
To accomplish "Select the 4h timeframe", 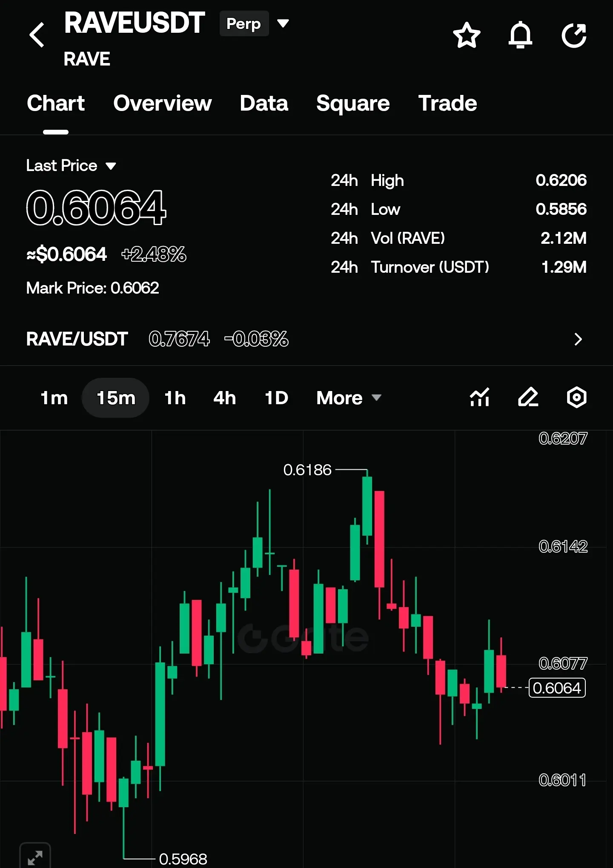I will 224,398.
